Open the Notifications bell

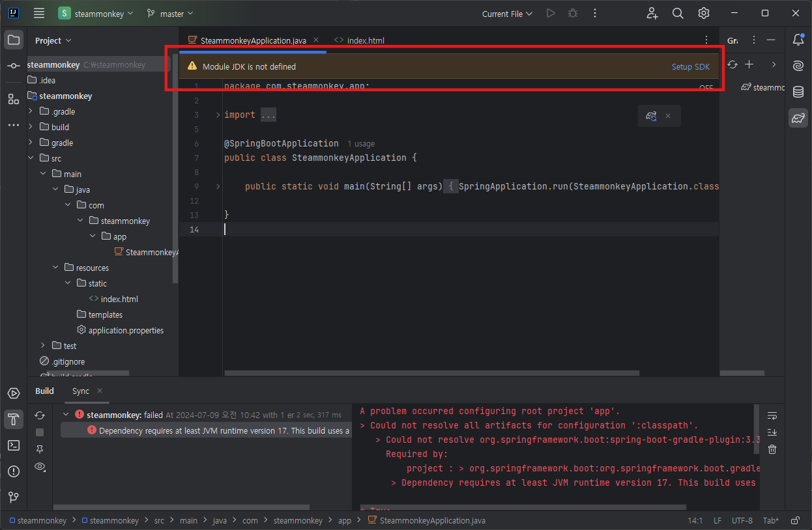(798, 40)
